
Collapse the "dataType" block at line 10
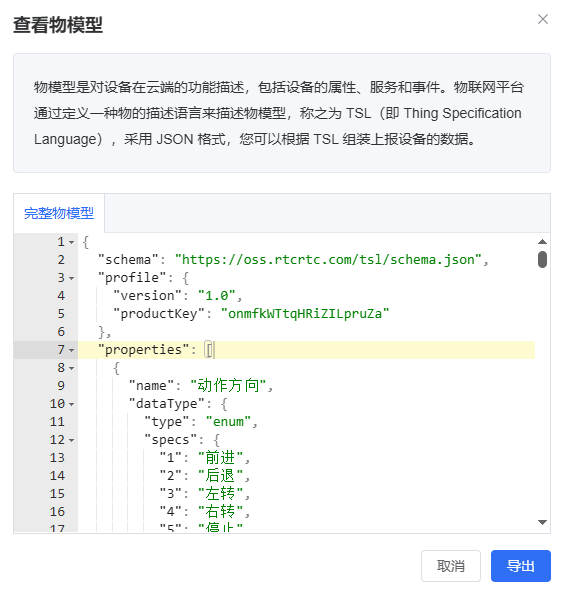point(71,404)
